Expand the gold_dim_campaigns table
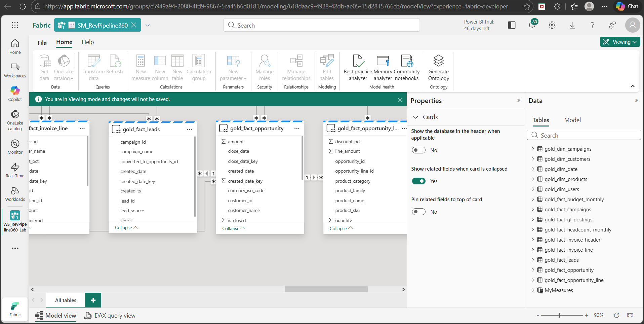Screen dimensions: 644x324 [533, 149]
